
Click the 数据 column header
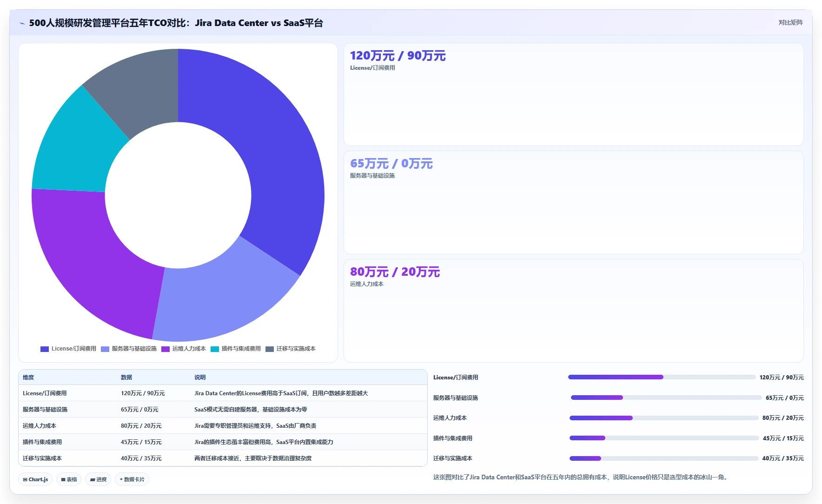(126, 378)
